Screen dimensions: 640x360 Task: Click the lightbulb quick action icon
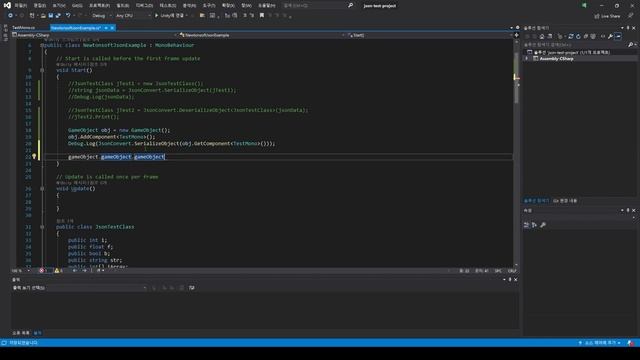(x=34, y=157)
